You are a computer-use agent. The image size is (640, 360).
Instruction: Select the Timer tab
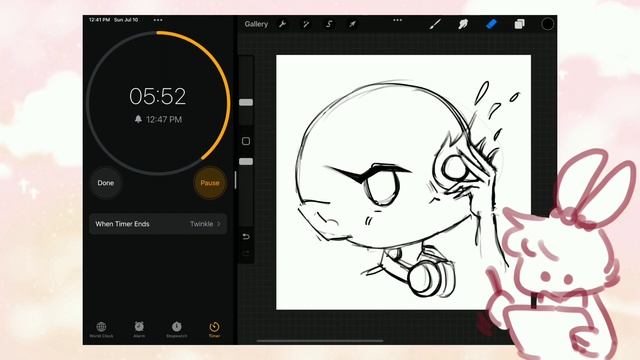(x=214, y=329)
